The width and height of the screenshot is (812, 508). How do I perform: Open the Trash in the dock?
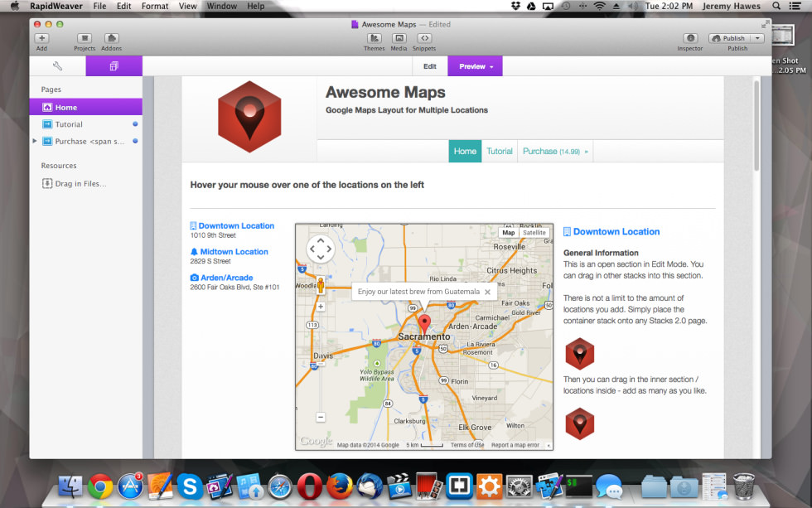(x=744, y=486)
